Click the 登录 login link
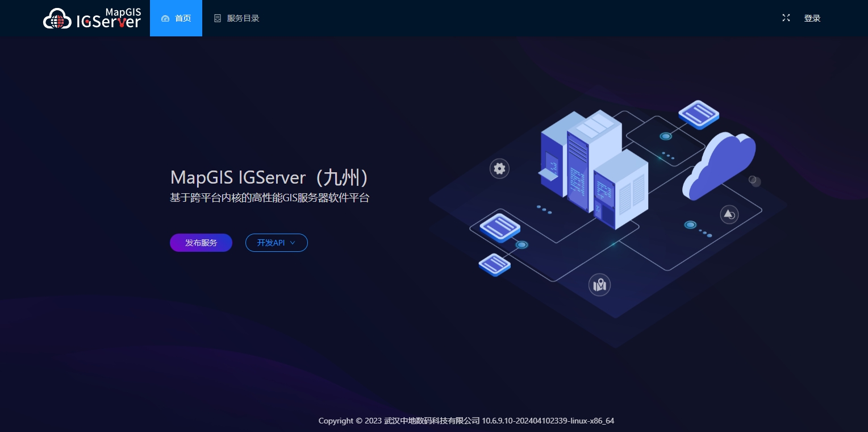Screen dimensions: 868x432 [x=812, y=18]
